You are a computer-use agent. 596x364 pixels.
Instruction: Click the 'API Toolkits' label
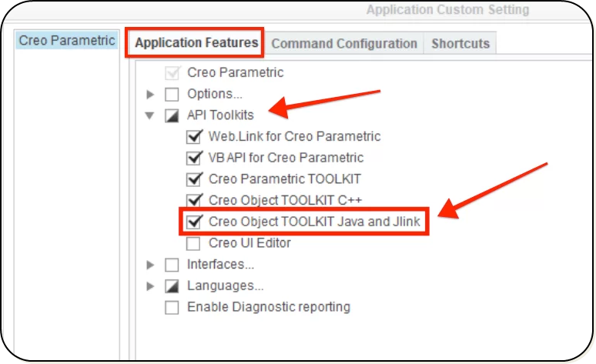(x=220, y=115)
